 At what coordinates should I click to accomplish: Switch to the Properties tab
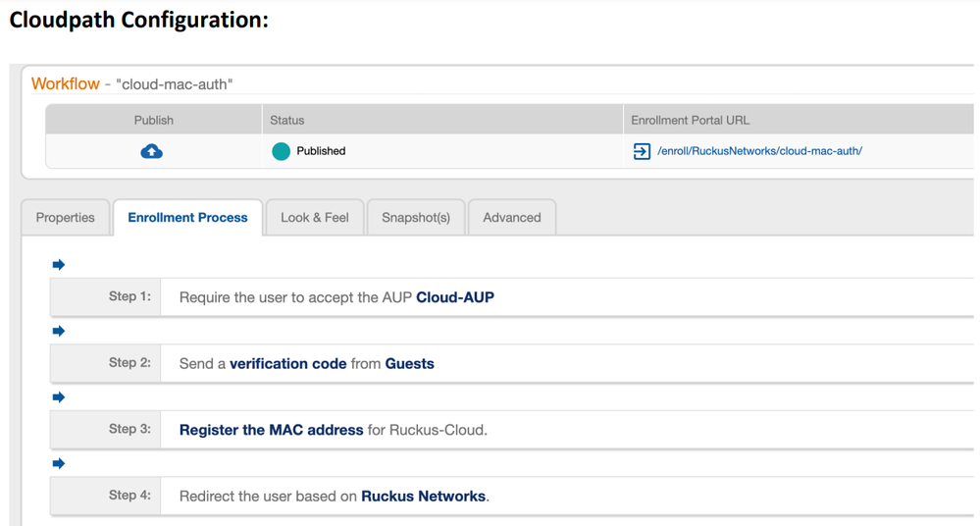66,218
